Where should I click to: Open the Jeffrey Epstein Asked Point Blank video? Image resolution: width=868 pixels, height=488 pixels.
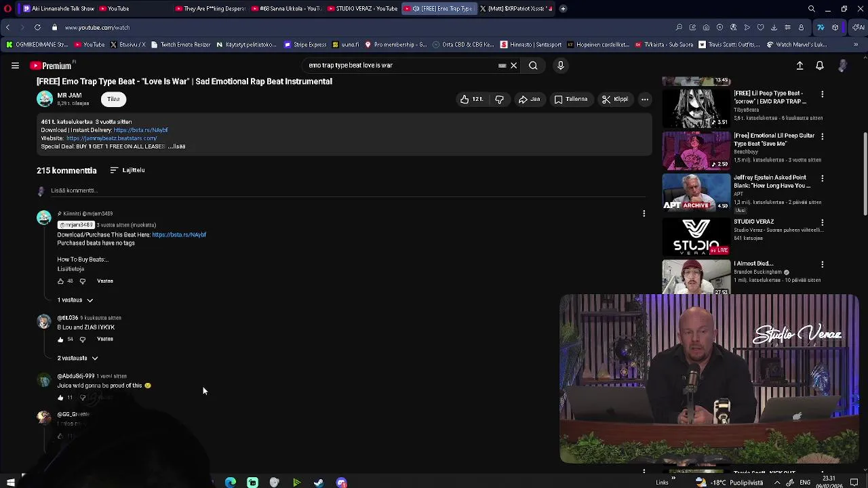[x=696, y=192]
